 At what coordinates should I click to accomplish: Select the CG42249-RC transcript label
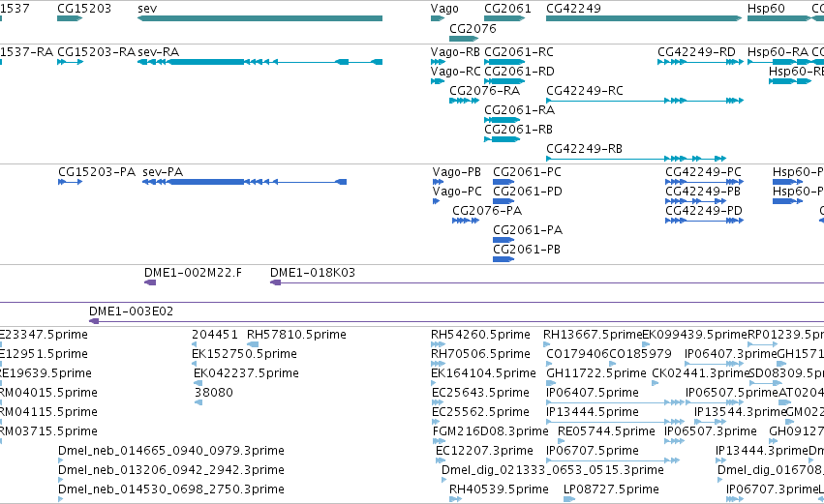585,91
